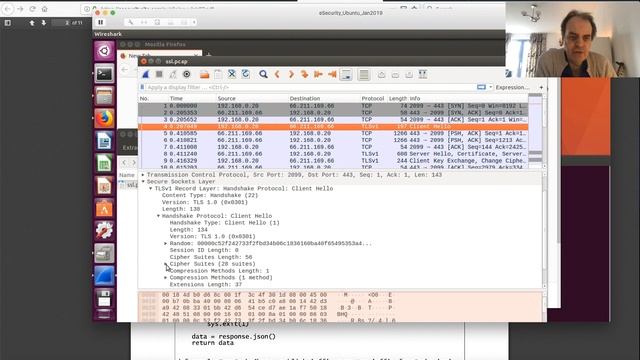Click the display filter input field
Screen dimensions: 640x360
point(310,87)
